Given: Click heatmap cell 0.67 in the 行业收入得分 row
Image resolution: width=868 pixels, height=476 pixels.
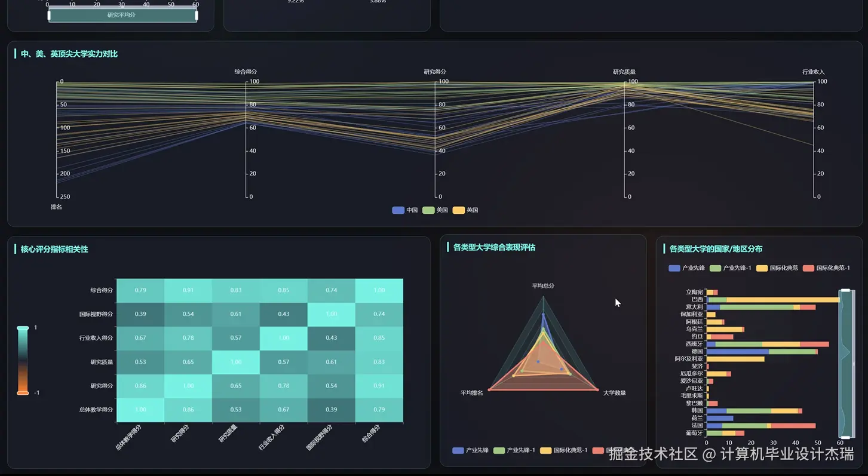Looking at the screenshot, I should pyautogui.click(x=140, y=338).
